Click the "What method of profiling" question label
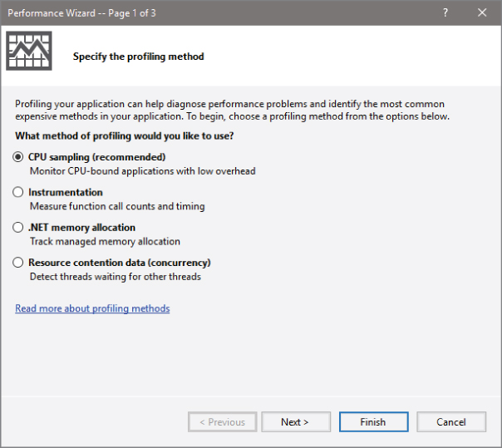Image resolution: width=502 pixels, height=448 pixels. (x=124, y=135)
